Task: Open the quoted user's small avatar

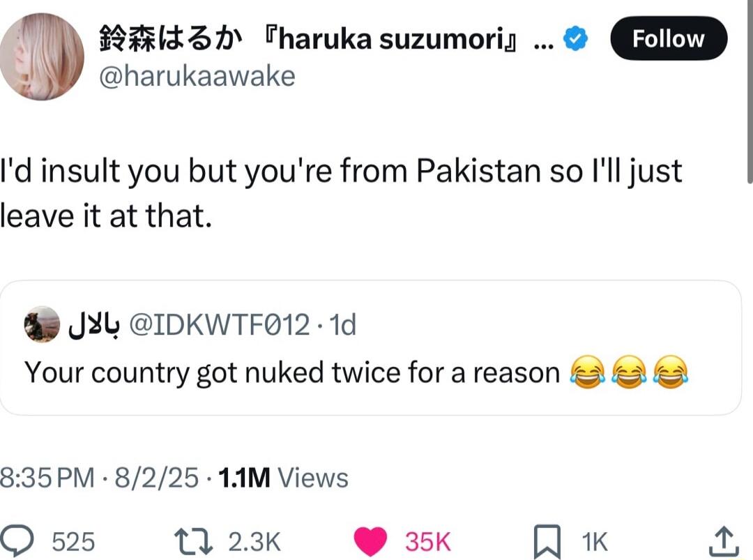Action: 42,324
